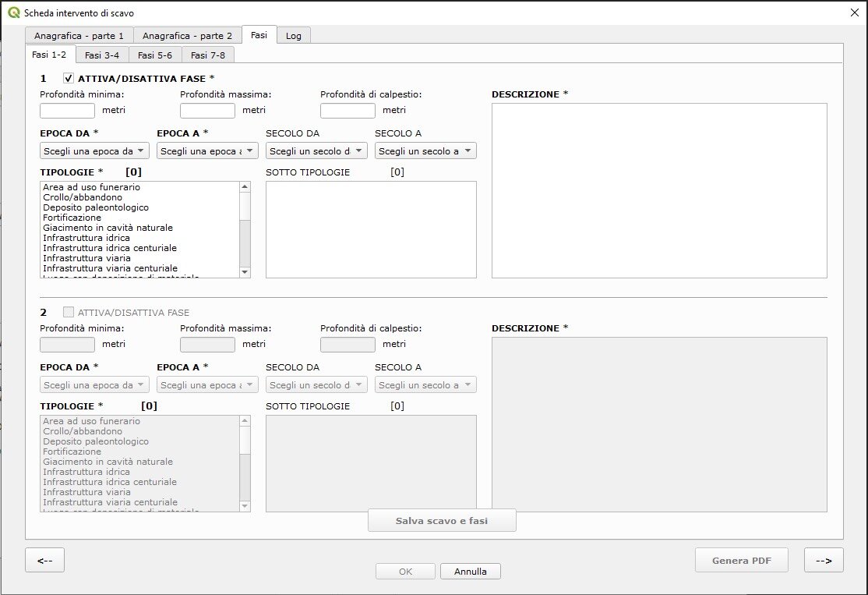
Task: Uncheck phase 1 Attiva/Disattiva Fase checkbox
Action: click(x=69, y=78)
